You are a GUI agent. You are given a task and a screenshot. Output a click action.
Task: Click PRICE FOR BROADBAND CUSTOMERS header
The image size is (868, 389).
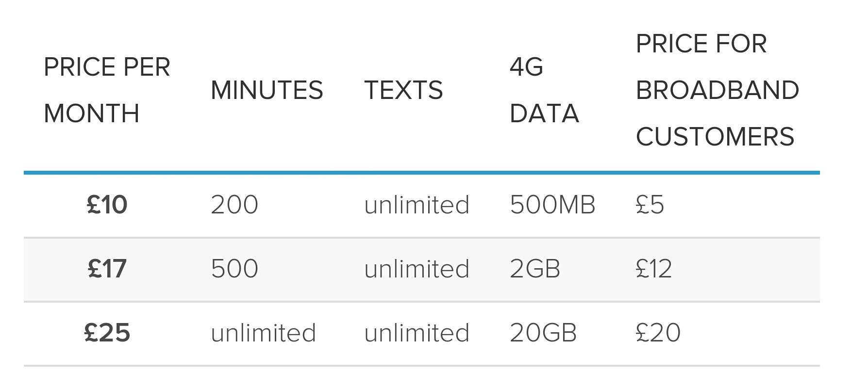[x=717, y=90]
